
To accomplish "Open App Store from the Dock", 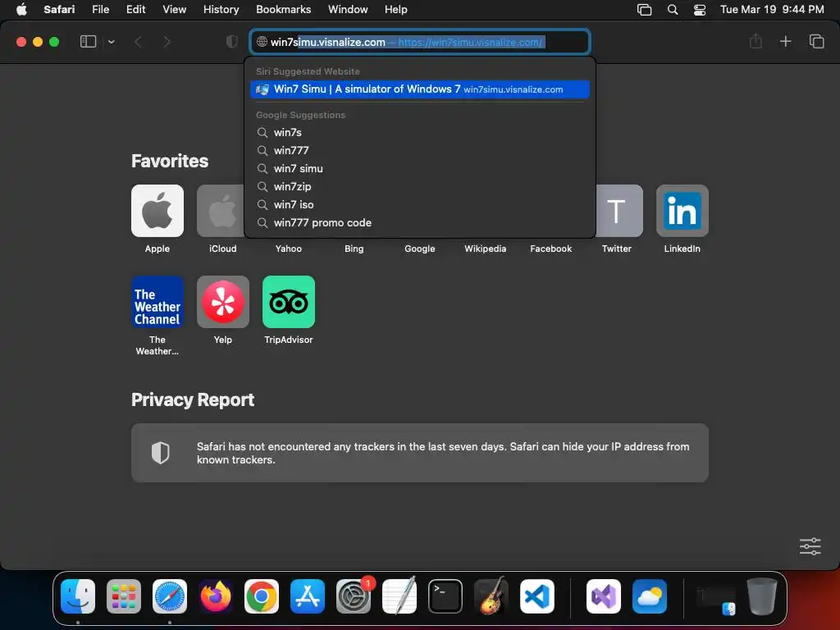I will coord(308,596).
